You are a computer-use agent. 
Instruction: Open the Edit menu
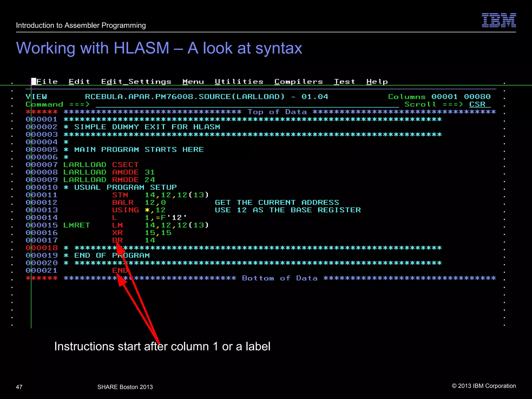click(x=79, y=82)
